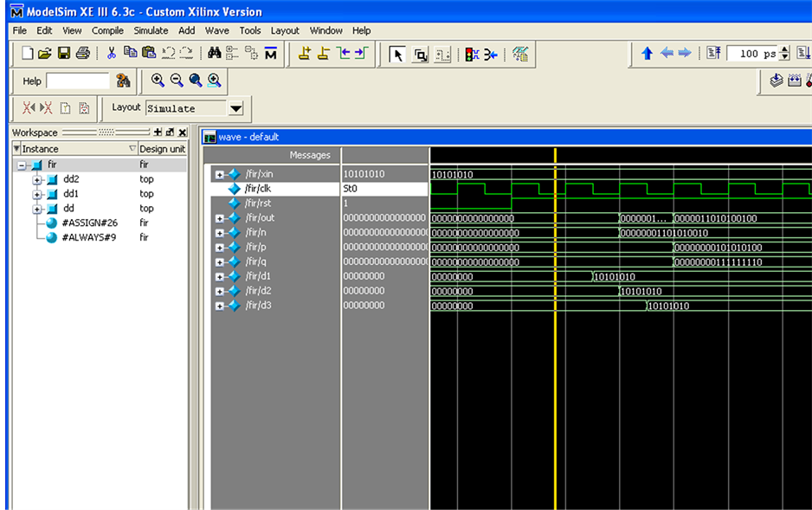
Task: Select the arrow pointer Select Mode tool
Action: click(x=397, y=55)
